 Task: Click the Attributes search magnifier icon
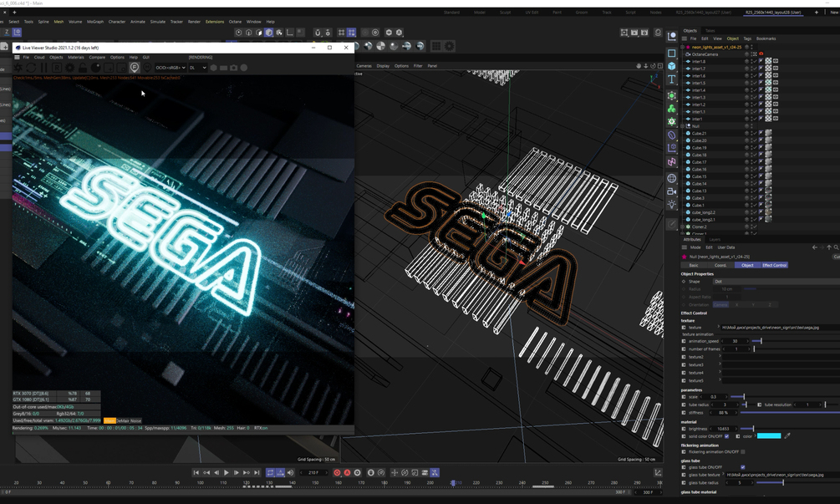[x=835, y=247]
